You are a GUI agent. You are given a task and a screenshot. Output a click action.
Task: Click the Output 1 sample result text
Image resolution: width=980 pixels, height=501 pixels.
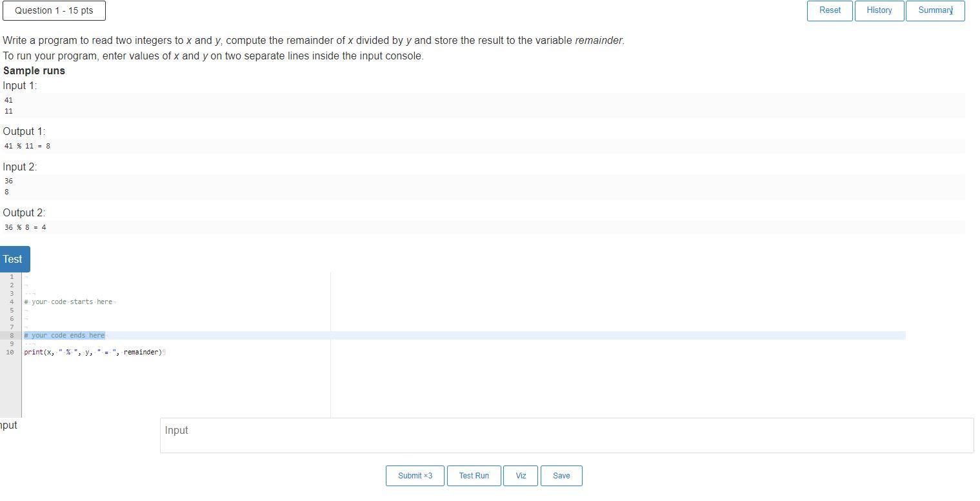click(x=26, y=146)
